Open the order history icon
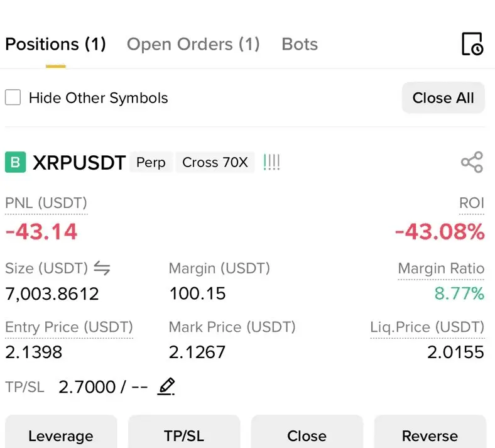This screenshot has width=495, height=448. click(x=472, y=44)
